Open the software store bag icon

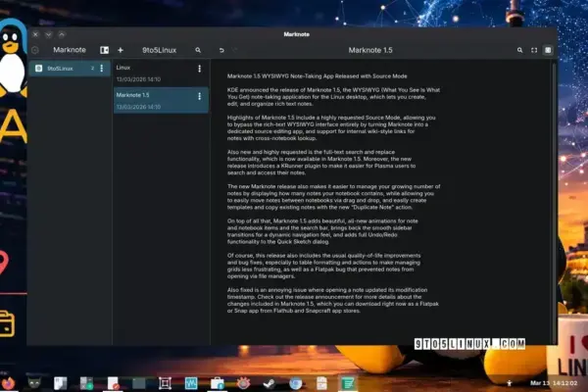tap(218, 383)
